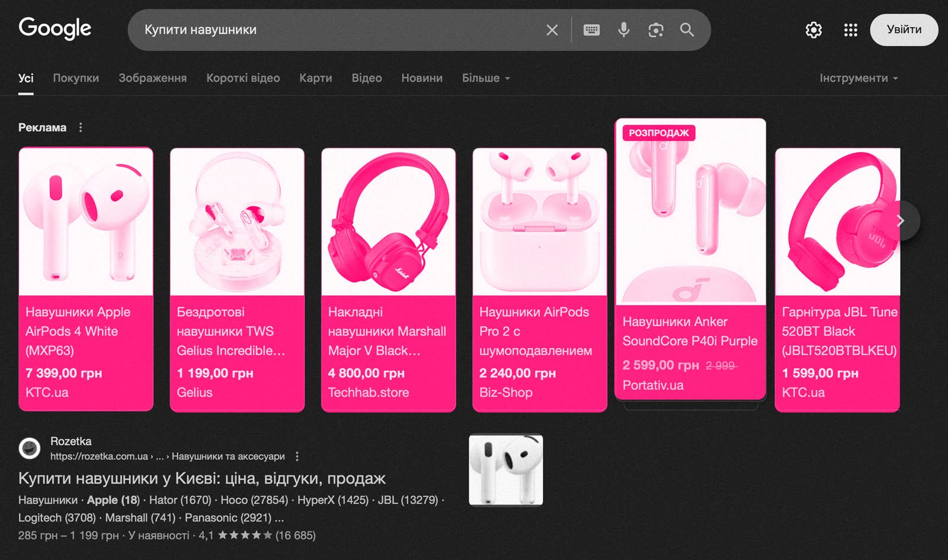The image size is (948, 560).
Task: Click the Rozetka site name
Action: (71, 441)
